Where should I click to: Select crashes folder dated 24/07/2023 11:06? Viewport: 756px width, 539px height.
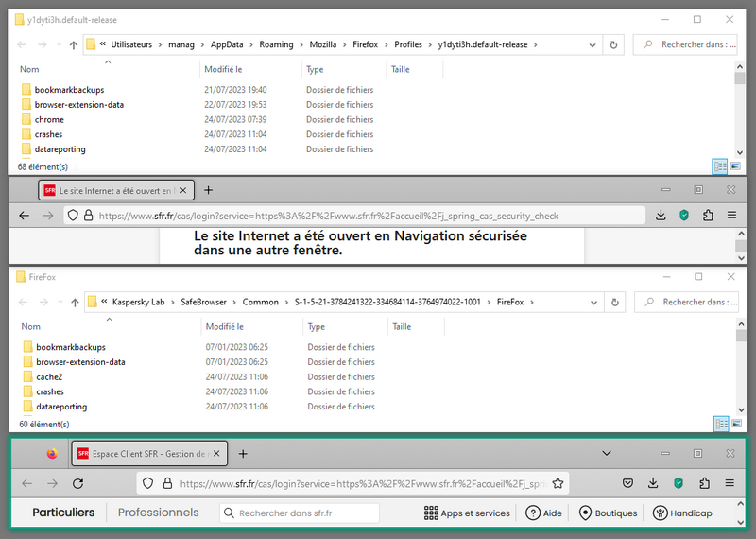point(50,391)
